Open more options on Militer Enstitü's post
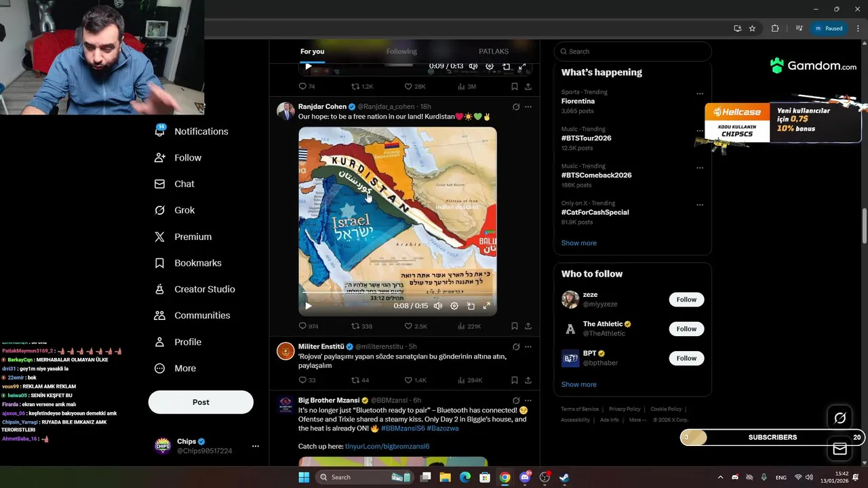This screenshot has height=488, width=868. (528, 347)
